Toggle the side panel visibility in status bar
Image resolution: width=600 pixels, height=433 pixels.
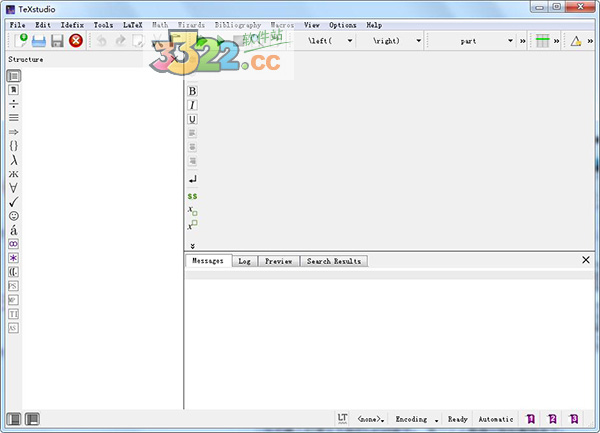[x=14, y=419]
